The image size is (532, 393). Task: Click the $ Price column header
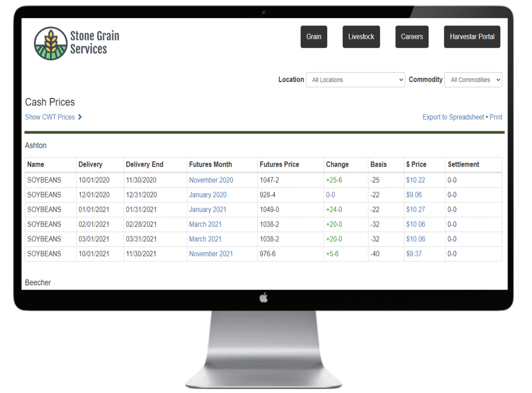[x=416, y=164]
